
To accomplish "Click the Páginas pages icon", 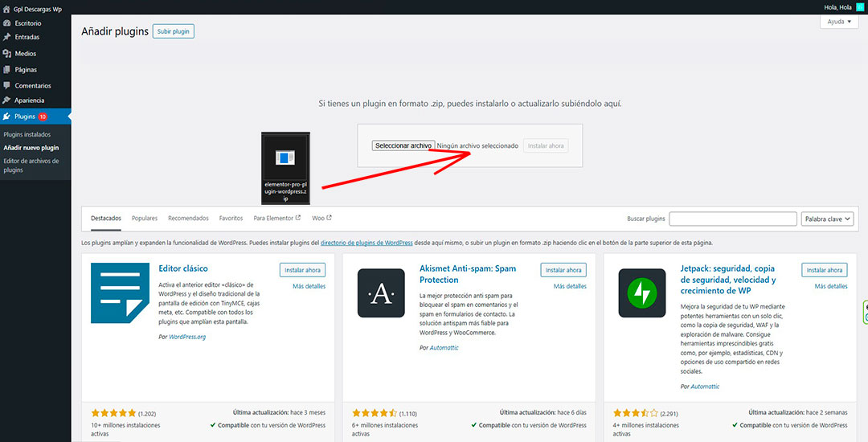I will click(x=6, y=70).
